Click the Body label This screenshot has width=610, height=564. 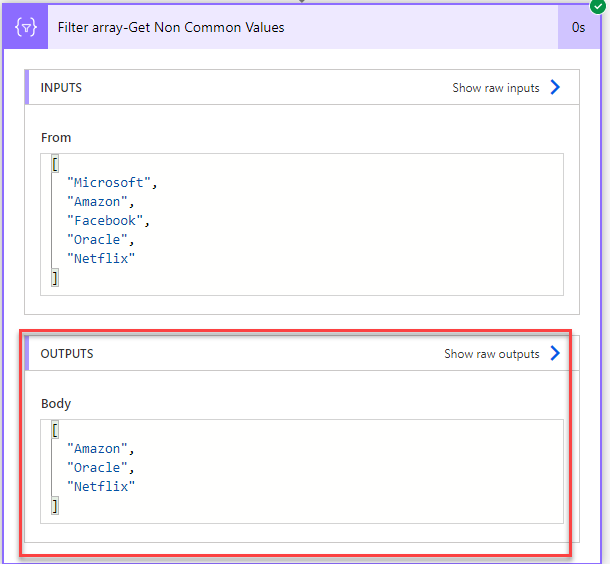click(x=56, y=404)
